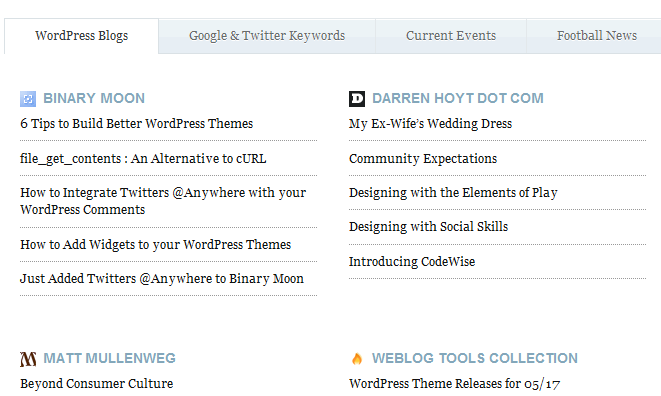Click the Matt Mullenweg M logo icon
The height and width of the screenshot is (396, 661).
click(x=28, y=359)
